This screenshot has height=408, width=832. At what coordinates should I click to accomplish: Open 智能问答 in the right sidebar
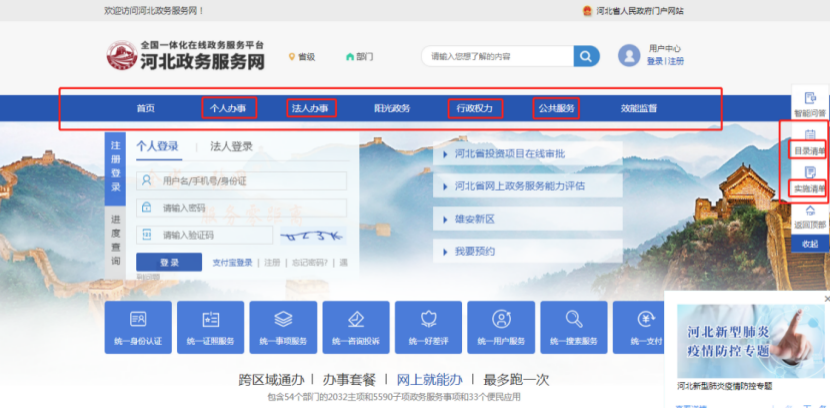coord(809,103)
